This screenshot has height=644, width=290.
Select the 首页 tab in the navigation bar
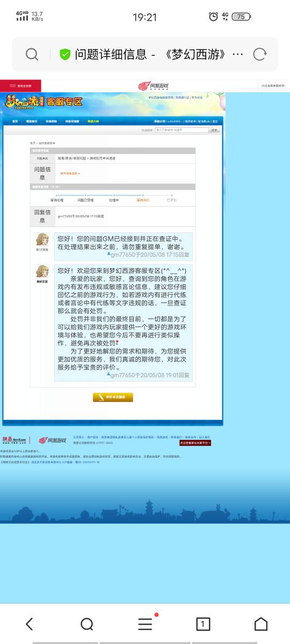pyautogui.click(x=15, y=121)
